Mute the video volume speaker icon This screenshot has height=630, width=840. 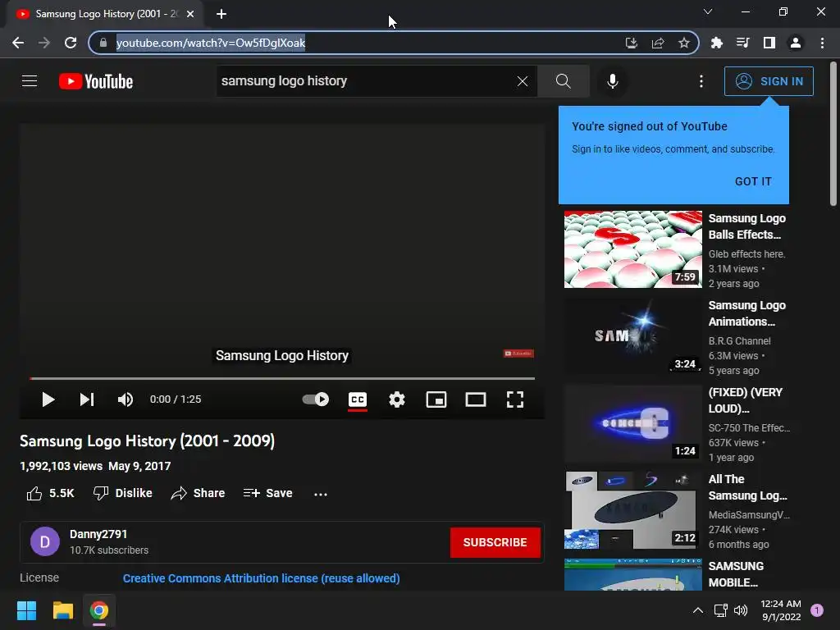tap(126, 399)
